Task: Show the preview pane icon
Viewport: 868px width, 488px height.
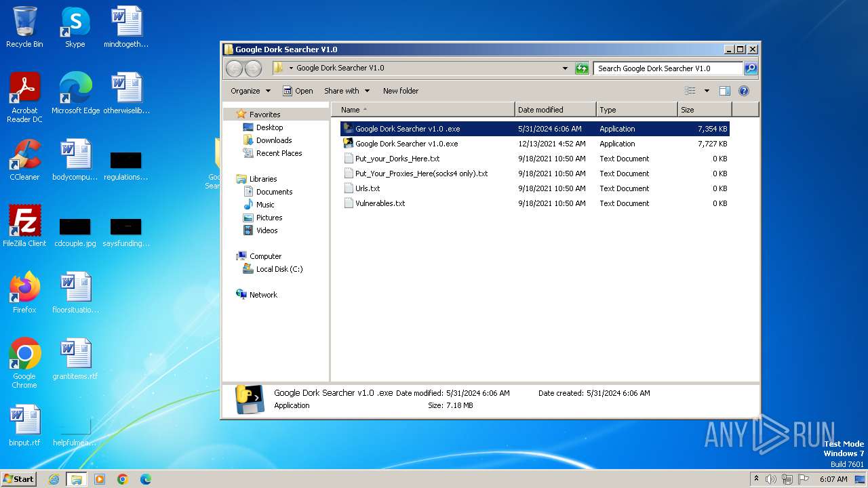Action: click(x=725, y=91)
